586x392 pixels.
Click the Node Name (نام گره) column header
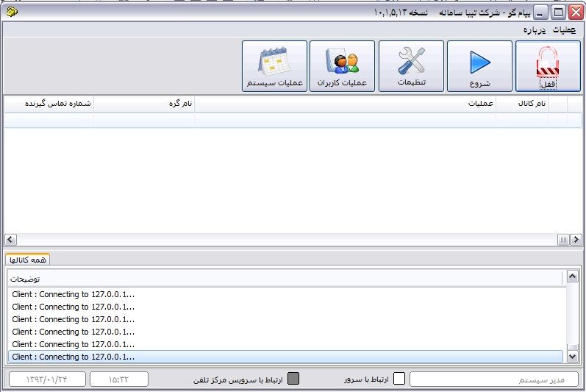(143, 104)
